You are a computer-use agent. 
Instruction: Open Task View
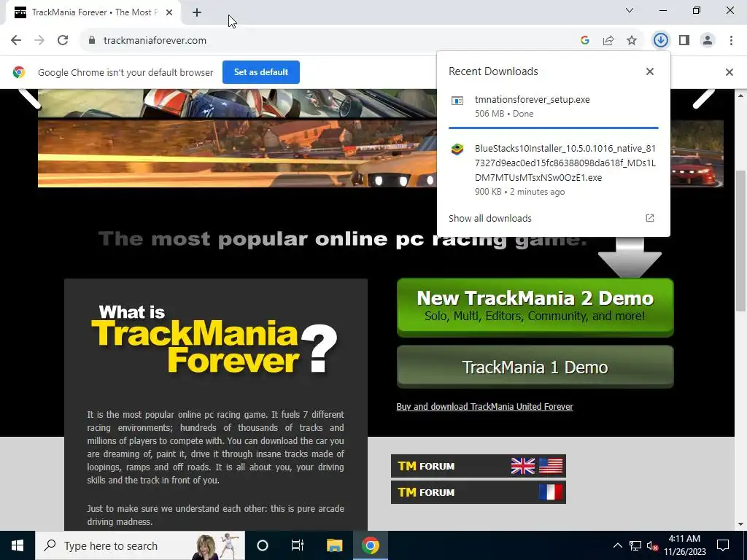[x=298, y=545]
